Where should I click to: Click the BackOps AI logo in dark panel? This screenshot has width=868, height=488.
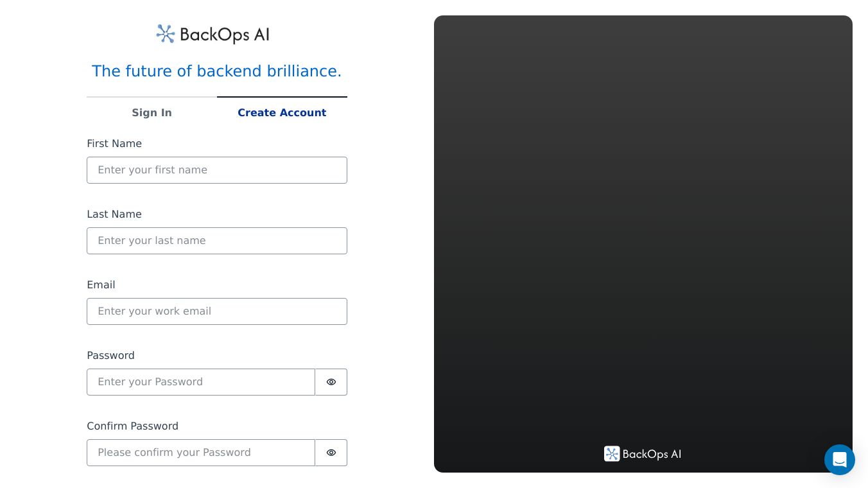point(643,454)
